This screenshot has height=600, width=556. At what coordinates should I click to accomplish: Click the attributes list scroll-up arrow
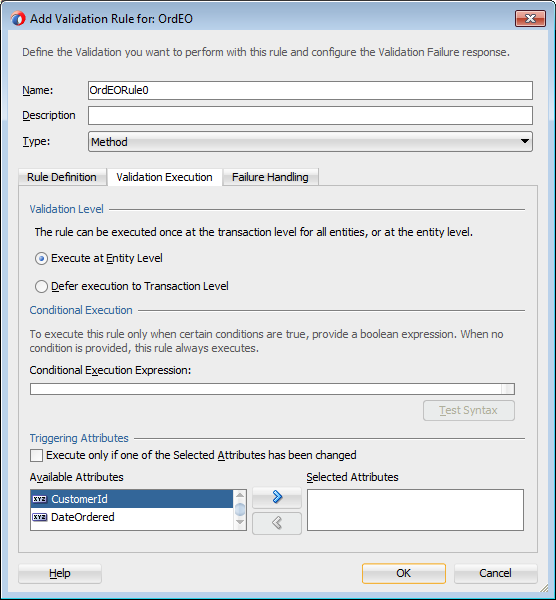240,495
